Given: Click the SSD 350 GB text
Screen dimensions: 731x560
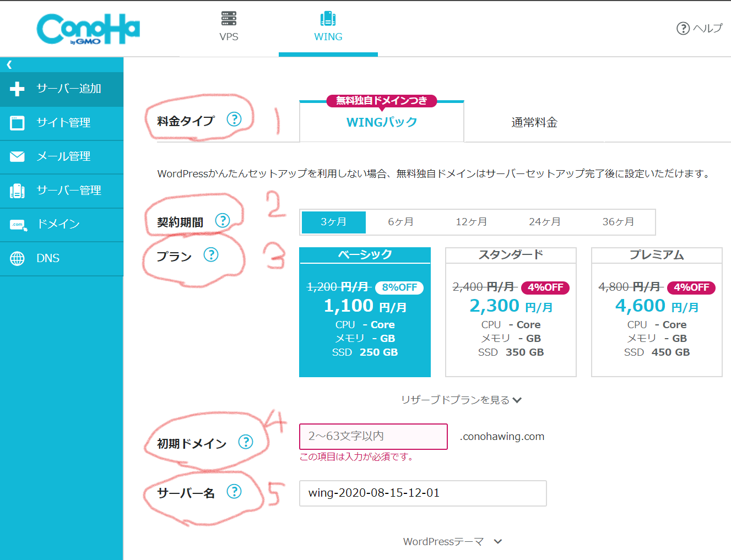Looking at the screenshot, I should pos(511,352).
